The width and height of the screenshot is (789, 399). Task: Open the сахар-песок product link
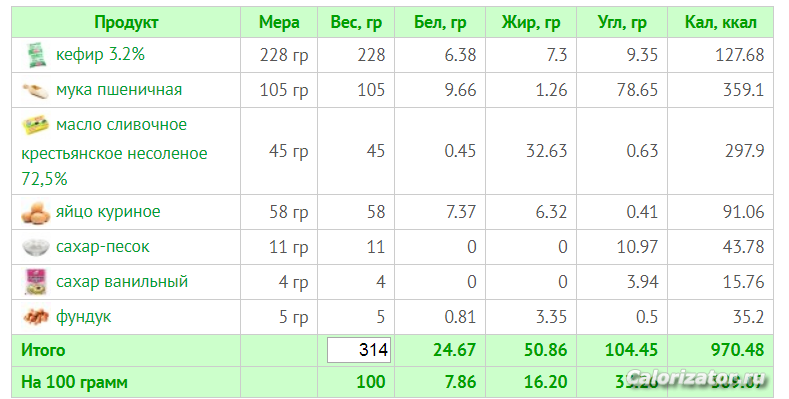point(103,247)
